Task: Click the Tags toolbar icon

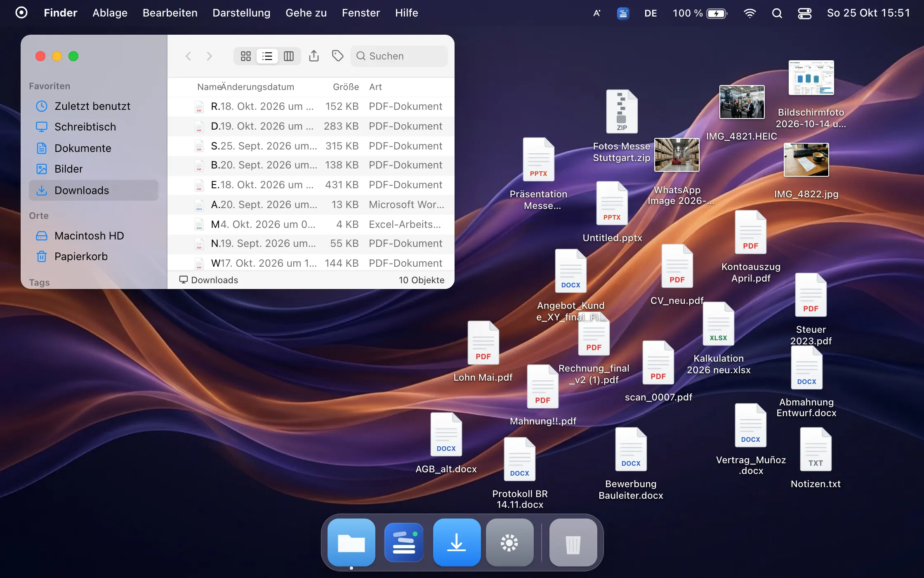Action: (x=337, y=56)
